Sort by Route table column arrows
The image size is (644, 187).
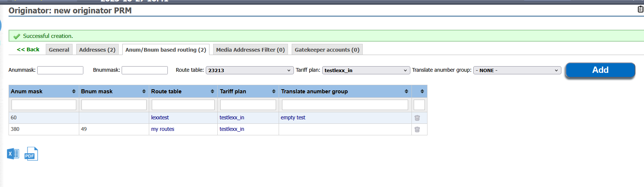[x=212, y=91]
